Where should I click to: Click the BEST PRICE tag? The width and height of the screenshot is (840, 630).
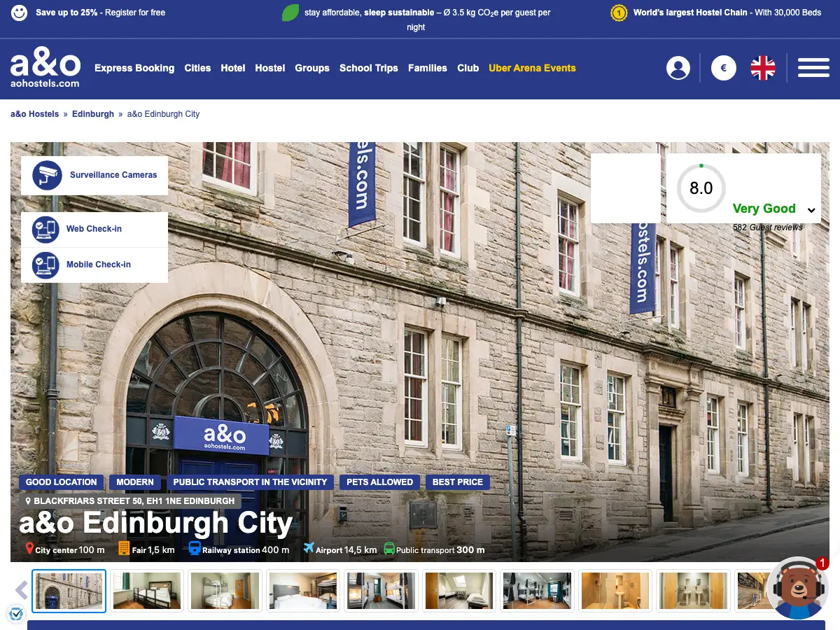[x=458, y=482]
